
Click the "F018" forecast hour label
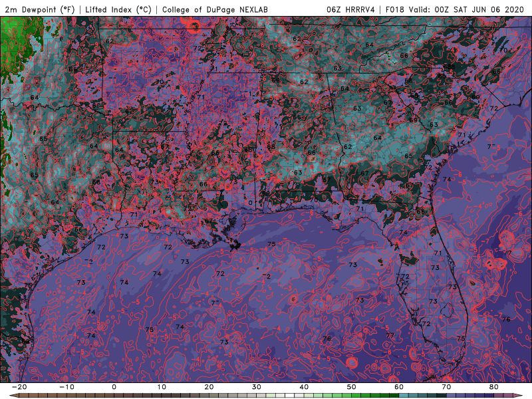point(395,10)
